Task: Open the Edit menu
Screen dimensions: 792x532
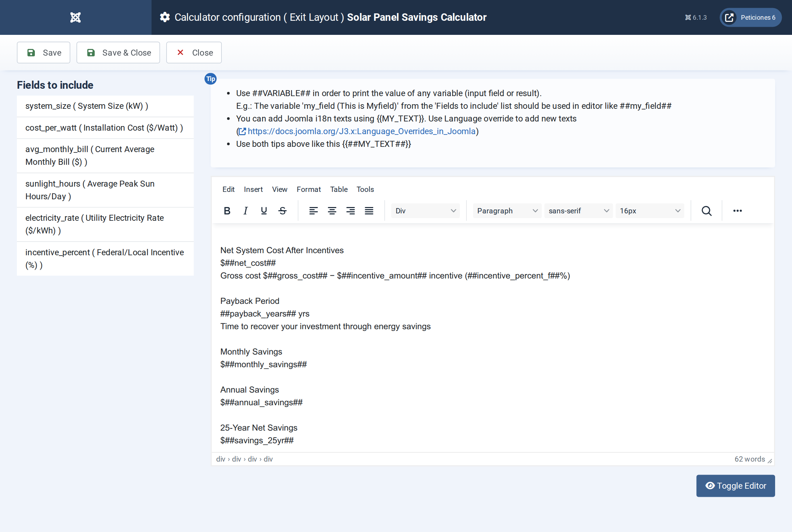Action: coord(228,189)
